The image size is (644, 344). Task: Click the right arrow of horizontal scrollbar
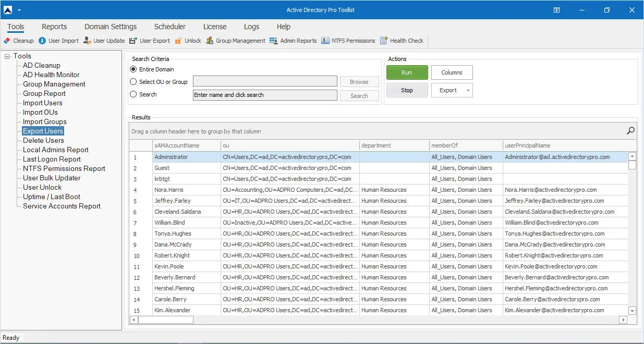coord(622,320)
